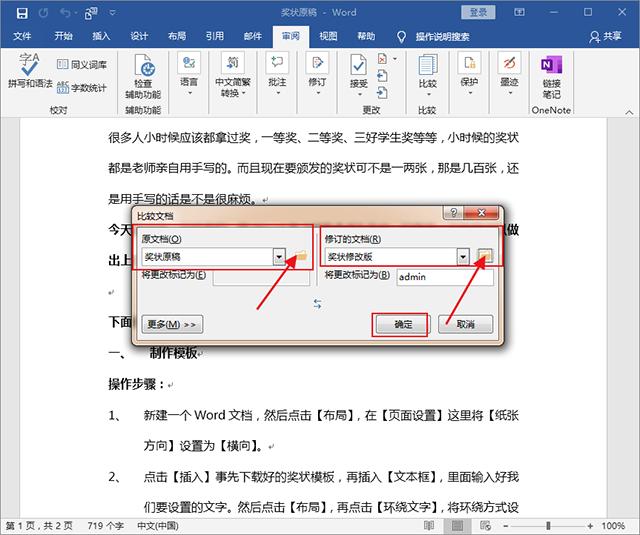Click 第1页,共2页 page indicator
This screenshot has width=640, height=535.
coord(39,526)
